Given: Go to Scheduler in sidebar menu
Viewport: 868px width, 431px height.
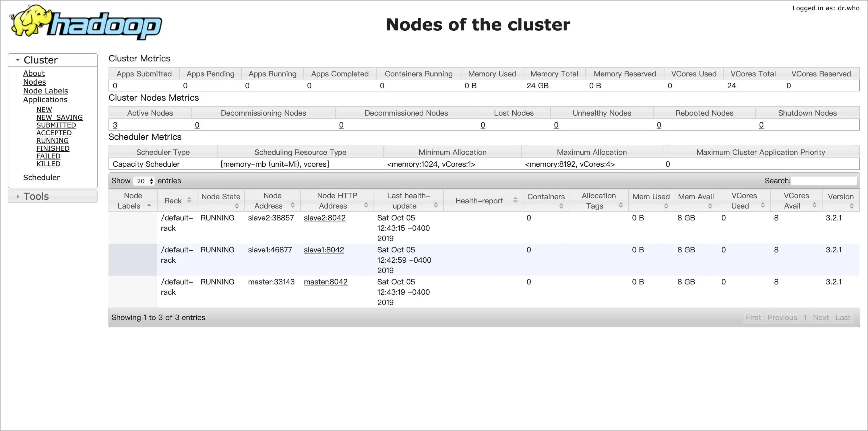Looking at the screenshot, I should coord(41,178).
